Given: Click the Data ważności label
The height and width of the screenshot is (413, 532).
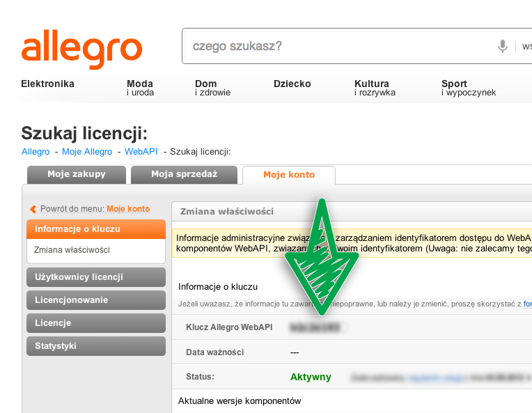Looking at the screenshot, I should pyautogui.click(x=214, y=352).
